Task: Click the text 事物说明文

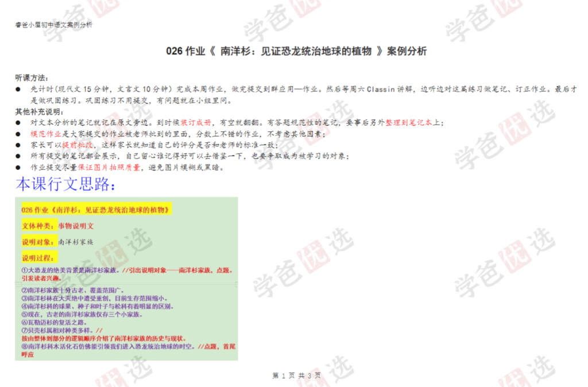Action: point(76,226)
